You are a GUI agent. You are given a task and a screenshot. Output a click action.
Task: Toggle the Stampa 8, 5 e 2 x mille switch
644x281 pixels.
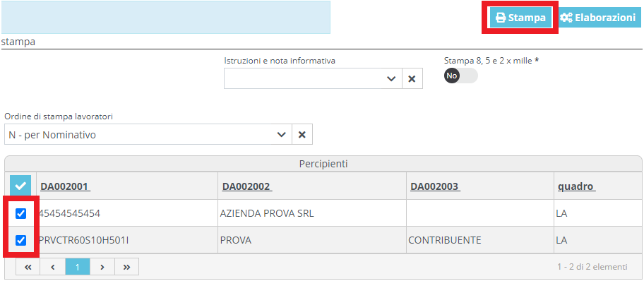(x=461, y=76)
